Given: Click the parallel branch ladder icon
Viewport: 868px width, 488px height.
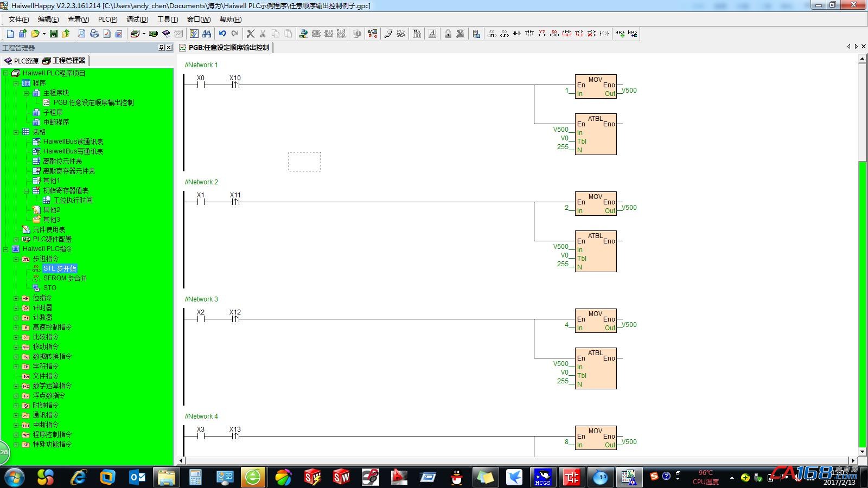Looking at the screenshot, I should (x=529, y=34).
